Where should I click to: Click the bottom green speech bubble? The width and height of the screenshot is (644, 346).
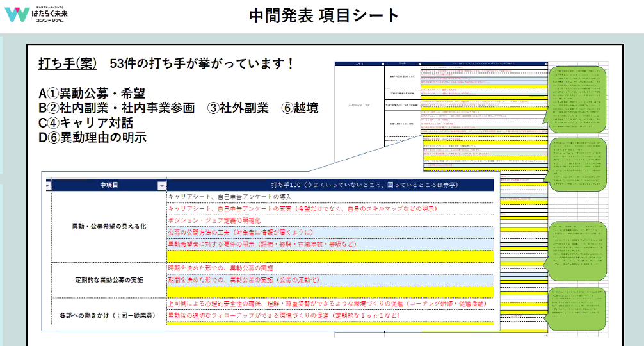pyautogui.click(x=574, y=312)
